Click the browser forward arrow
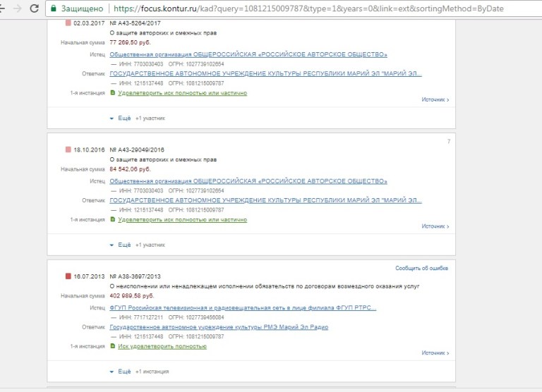542x392 pixels. 17,8
